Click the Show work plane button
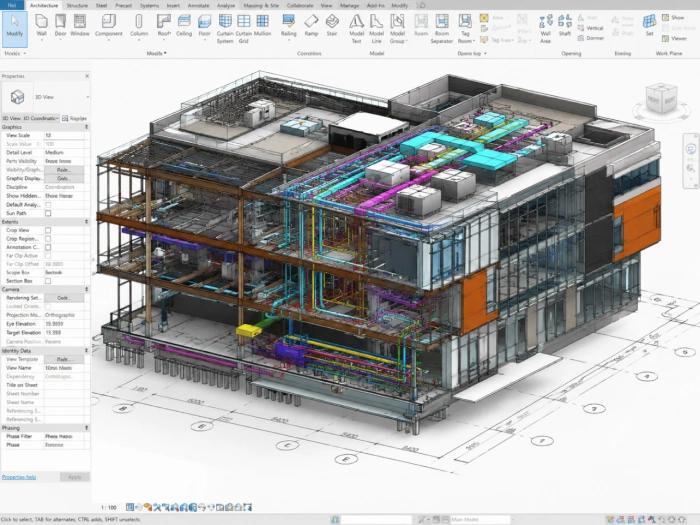The width and height of the screenshot is (700, 525). [673, 17]
